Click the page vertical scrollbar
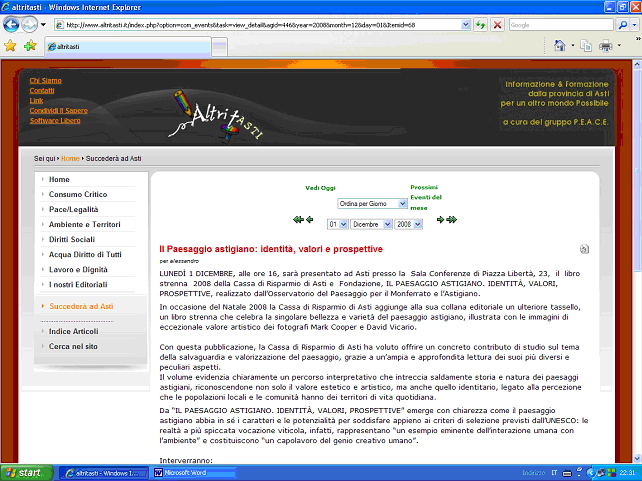The height and width of the screenshot is (481, 642). [637, 262]
